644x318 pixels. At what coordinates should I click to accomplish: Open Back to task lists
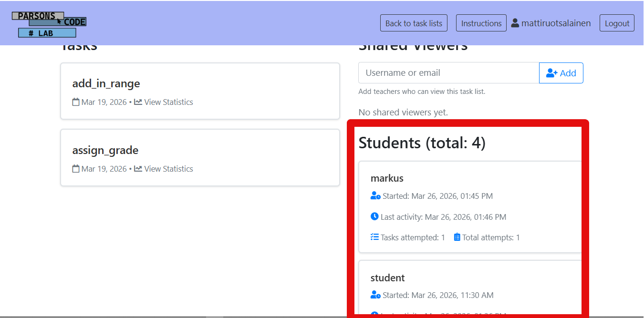413,22
